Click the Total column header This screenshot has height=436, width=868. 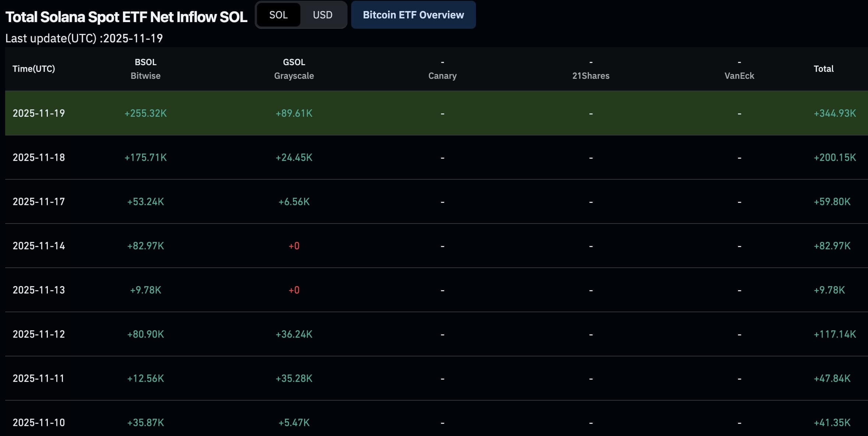pyautogui.click(x=823, y=69)
